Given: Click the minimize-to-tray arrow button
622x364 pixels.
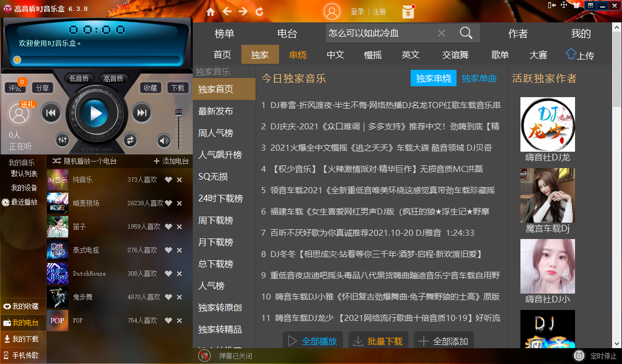Looking at the screenshot, I should pyautogui.click(x=553, y=5).
